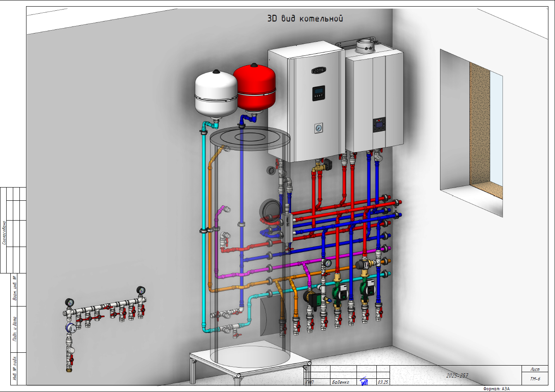Select the right boiler's control panel

coord(379,125)
